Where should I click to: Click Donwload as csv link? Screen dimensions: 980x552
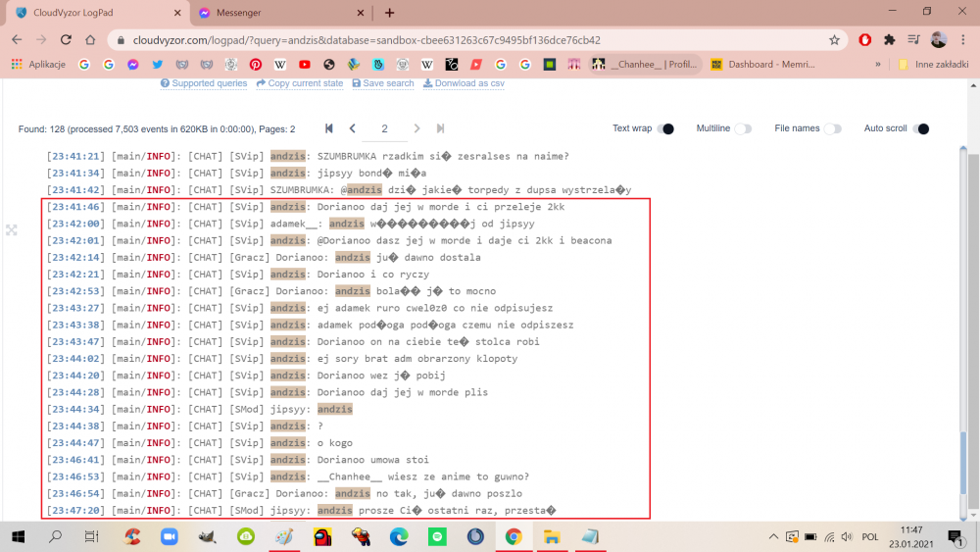pos(464,83)
